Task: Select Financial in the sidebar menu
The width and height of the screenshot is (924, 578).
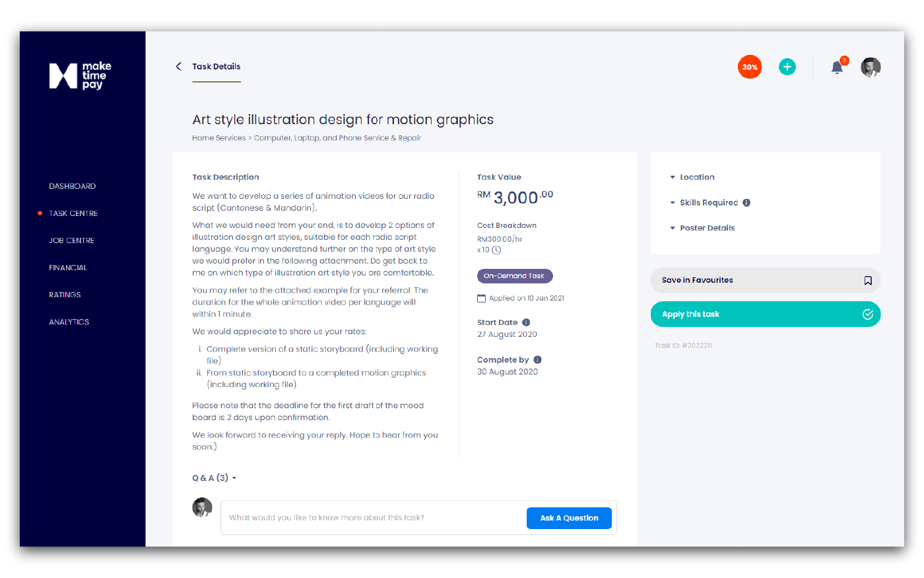Action: click(67, 268)
